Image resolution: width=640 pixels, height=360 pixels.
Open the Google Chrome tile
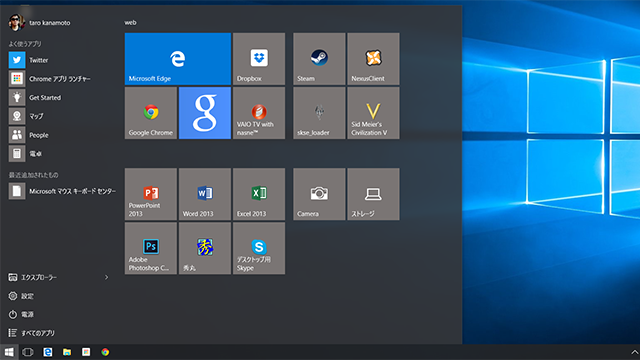click(x=151, y=113)
